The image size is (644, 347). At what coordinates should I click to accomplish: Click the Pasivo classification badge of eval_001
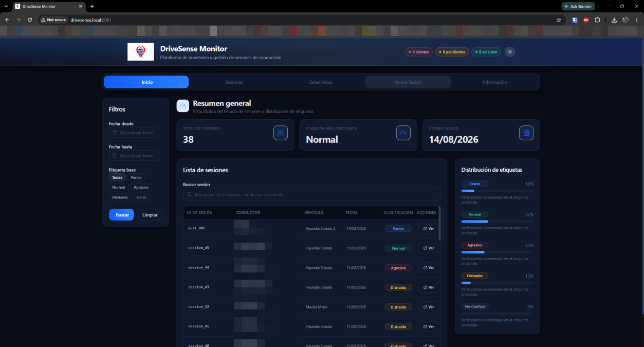pos(398,229)
